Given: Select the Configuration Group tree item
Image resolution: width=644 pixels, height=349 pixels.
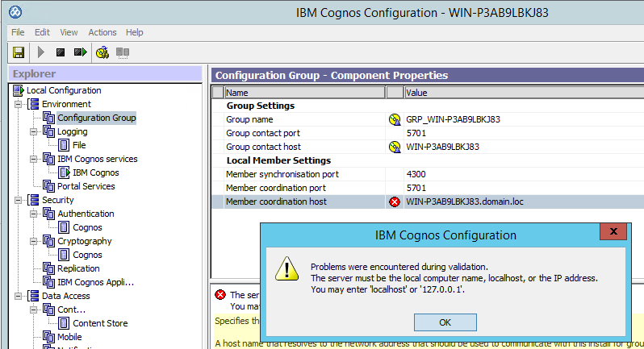Looking at the screenshot, I should coord(97,118).
